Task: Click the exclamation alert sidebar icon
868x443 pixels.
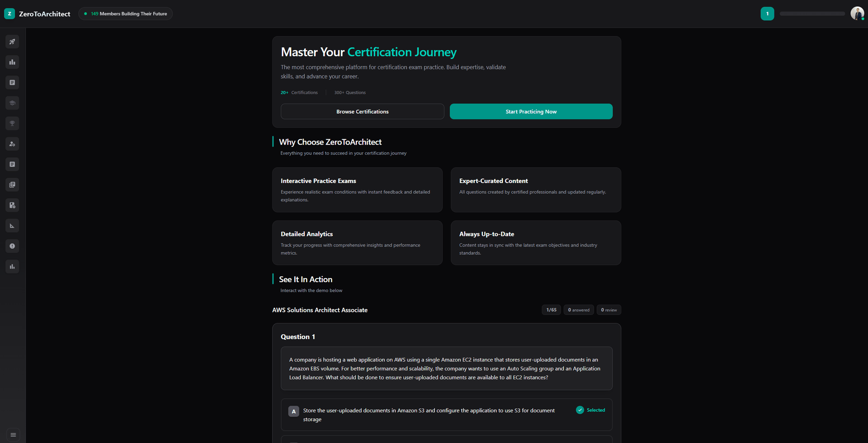Action: 12,246
